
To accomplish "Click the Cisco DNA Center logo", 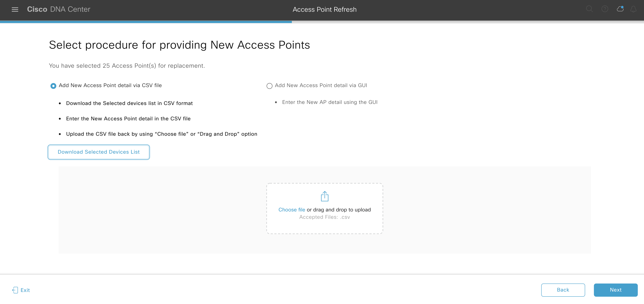I will click(x=59, y=9).
